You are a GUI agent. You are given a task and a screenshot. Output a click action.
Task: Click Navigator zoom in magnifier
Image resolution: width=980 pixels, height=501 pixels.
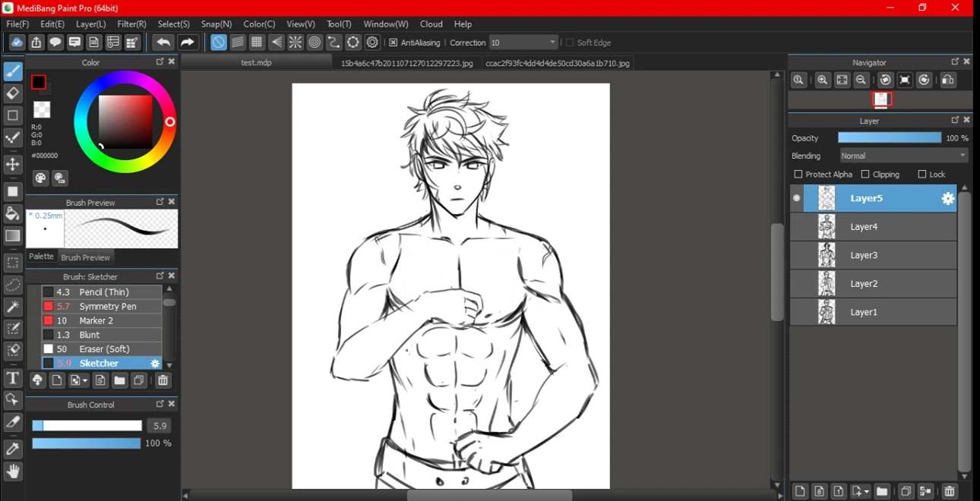point(823,80)
